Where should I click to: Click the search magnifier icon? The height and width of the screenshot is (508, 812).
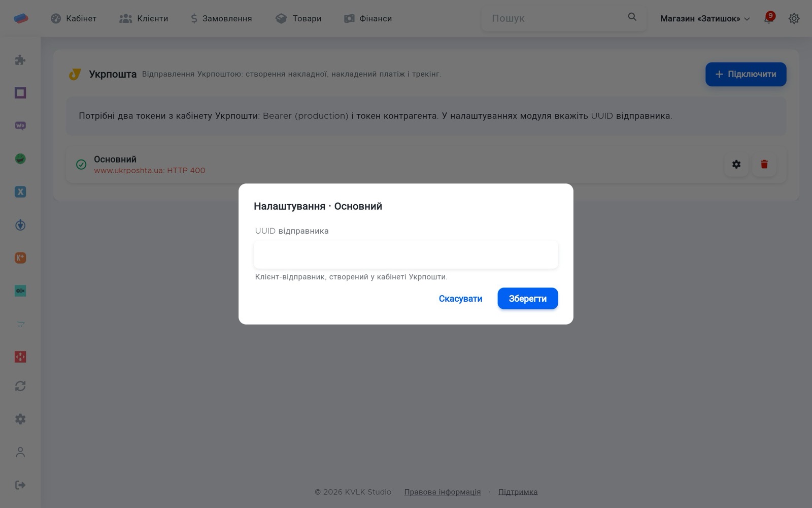click(x=632, y=17)
